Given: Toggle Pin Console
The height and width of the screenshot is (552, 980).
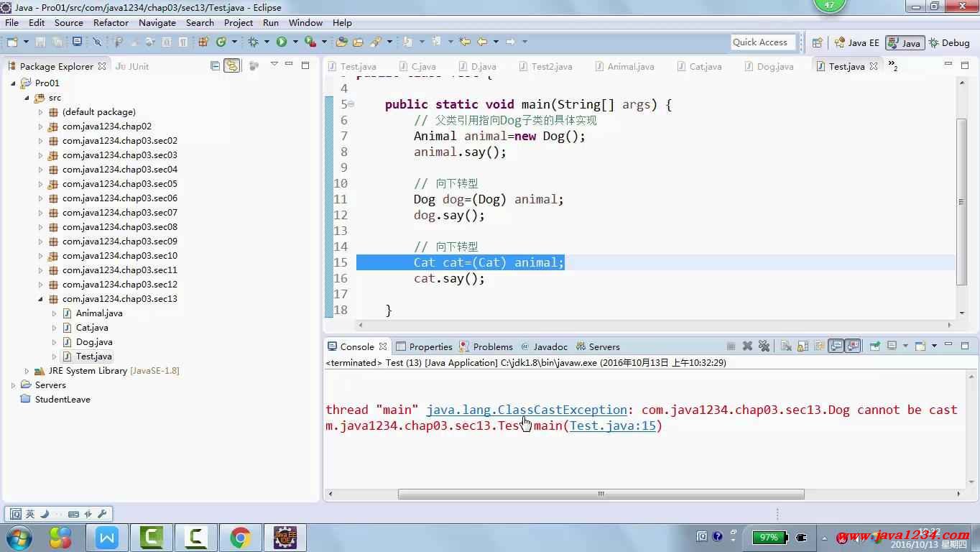Looking at the screenshot, I should point(874,346).
